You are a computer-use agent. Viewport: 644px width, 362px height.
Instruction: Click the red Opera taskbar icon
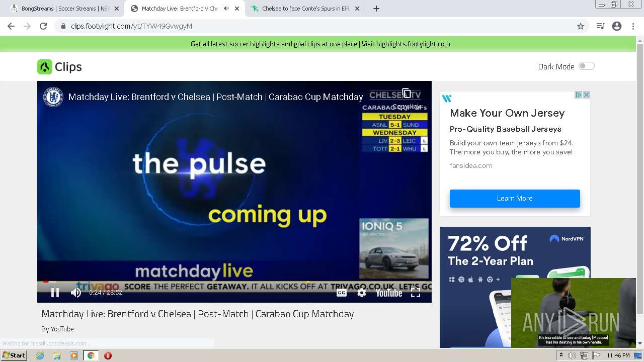pos(108,355)
